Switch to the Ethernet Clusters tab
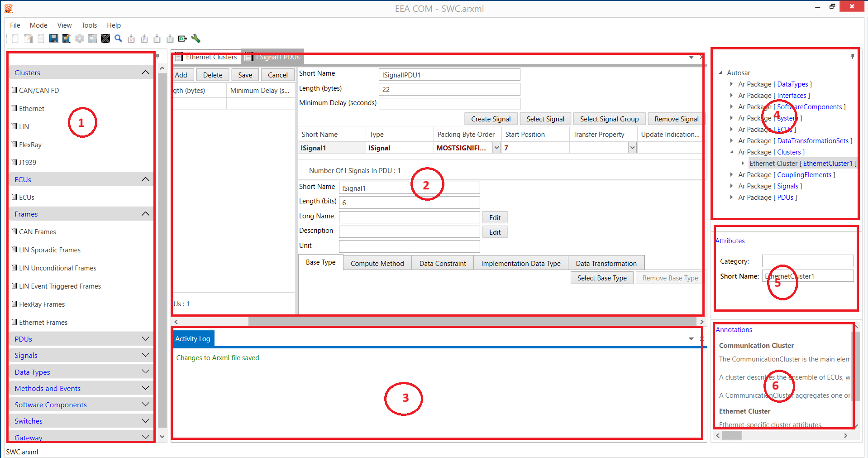The height and width of the screenshot is (458, 868). coord(206,57)
